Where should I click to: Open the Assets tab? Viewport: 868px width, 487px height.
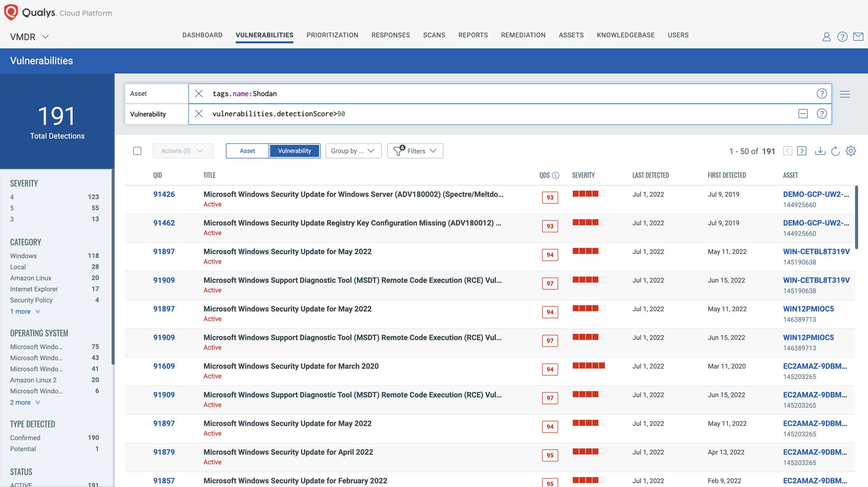pyautogui.click(x=571, y=35)
